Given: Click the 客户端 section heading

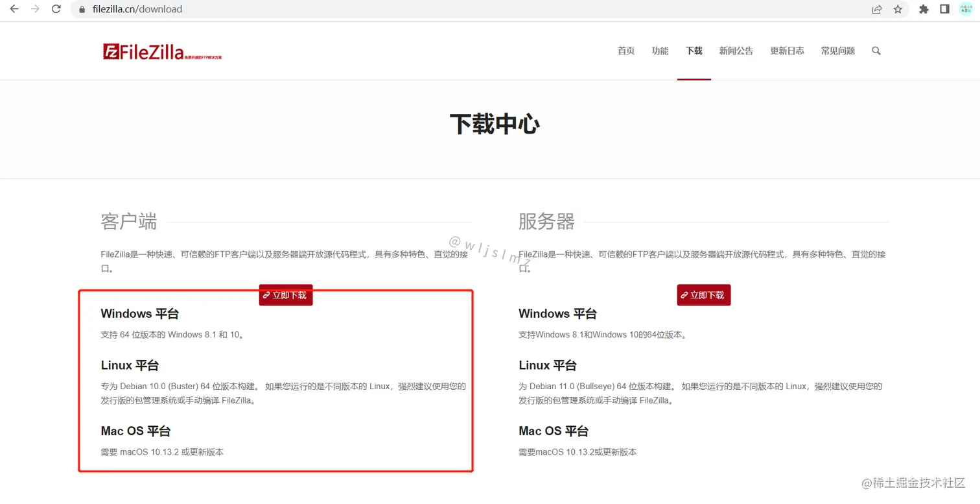Looking at the screenshot, I should point(129,222).
